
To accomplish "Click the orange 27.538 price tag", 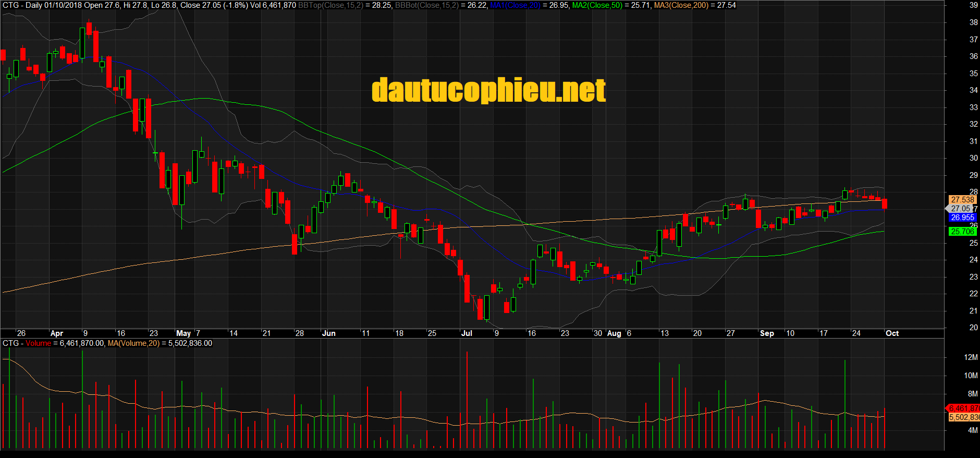I will pyautogui.click(x=962, y=200).
